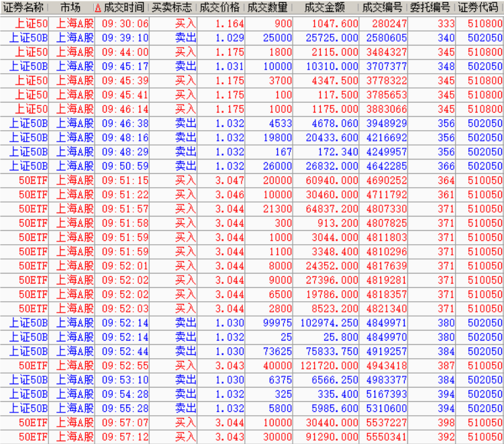The width and height of the screenshot is (504, 444).
Task: Sort by 成交时间 column header
Action: (123, 7)
